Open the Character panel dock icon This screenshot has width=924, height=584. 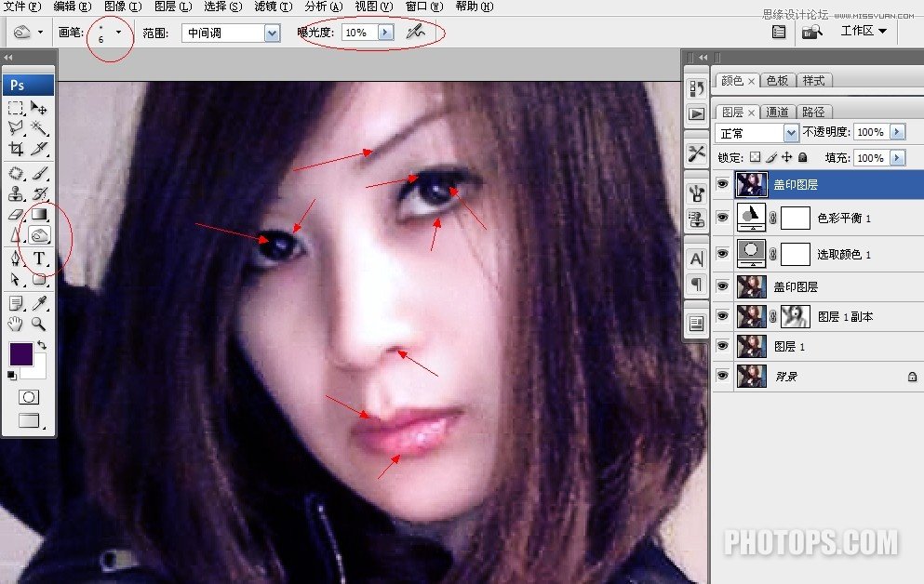pos(697,259)
